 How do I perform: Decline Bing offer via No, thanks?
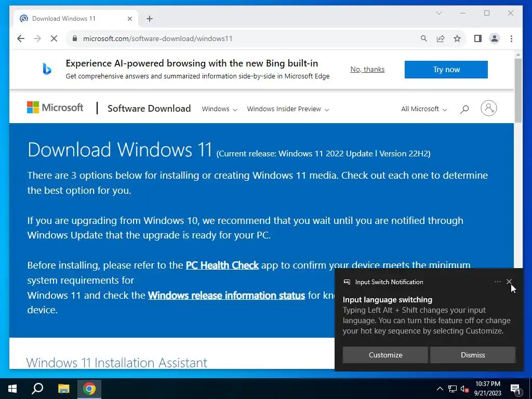tap(367, 69)
